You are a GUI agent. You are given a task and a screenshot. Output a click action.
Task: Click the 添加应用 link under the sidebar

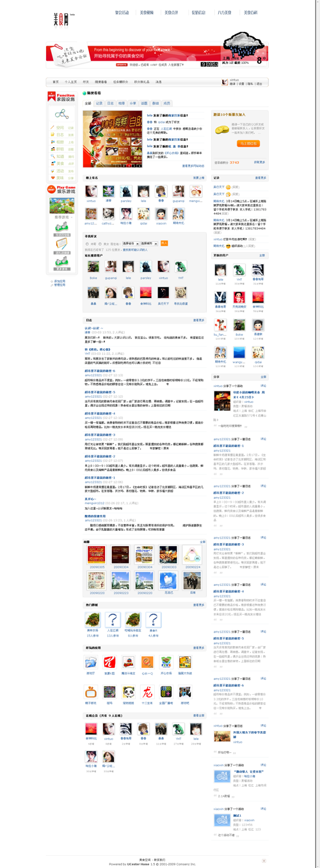pos(58,281)
